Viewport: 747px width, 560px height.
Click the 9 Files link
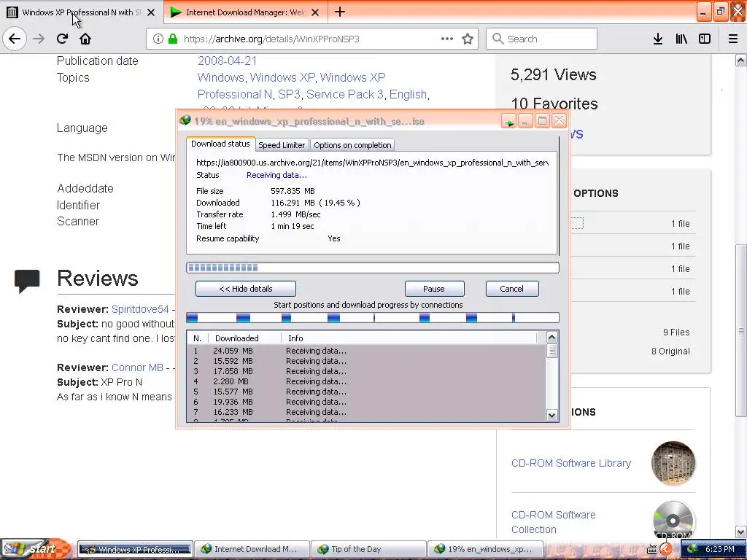coord(676,332)
